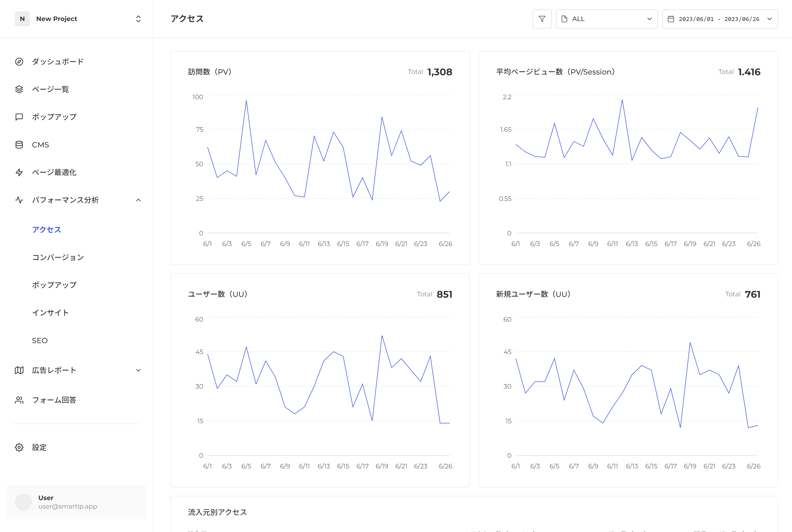Select the SEO submenu item
Screen dimensions: 792x532
click(40, 340)
